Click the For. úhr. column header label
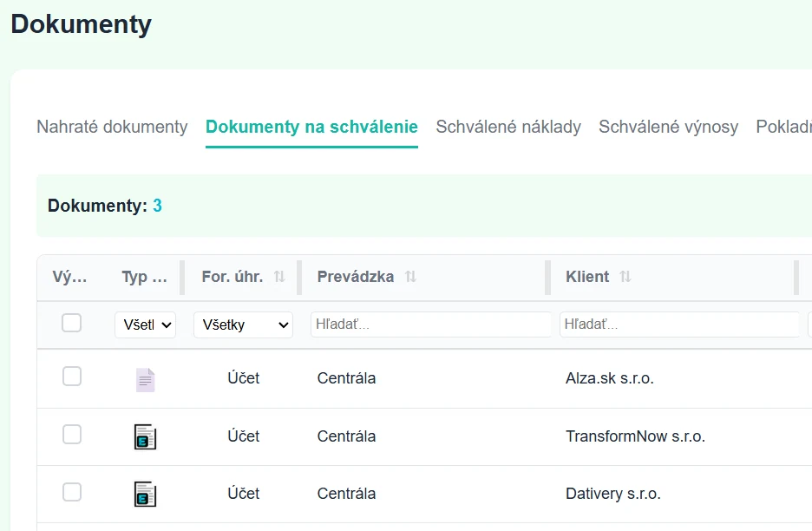This screenshot has width=812, height=531. tap(232, 277)
